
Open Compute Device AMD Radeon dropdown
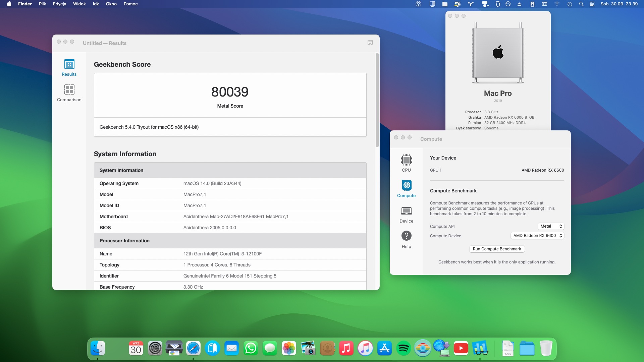click(537, 236)
